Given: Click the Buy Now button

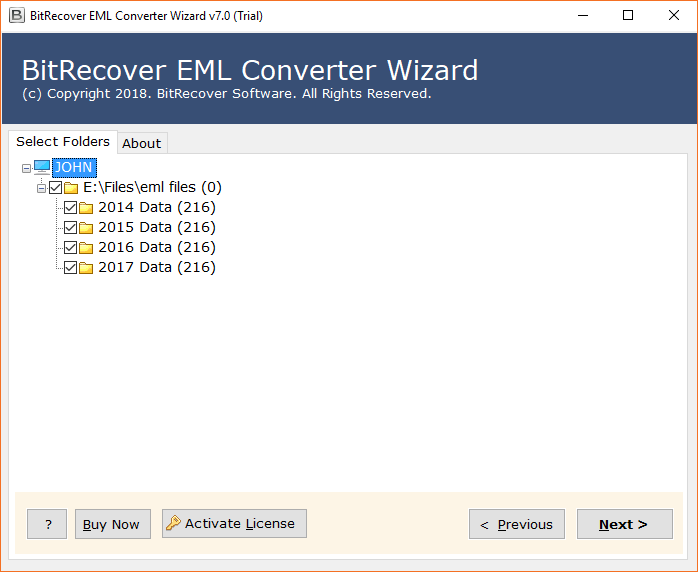Looking at the screenshot, I should click(112, 524).
